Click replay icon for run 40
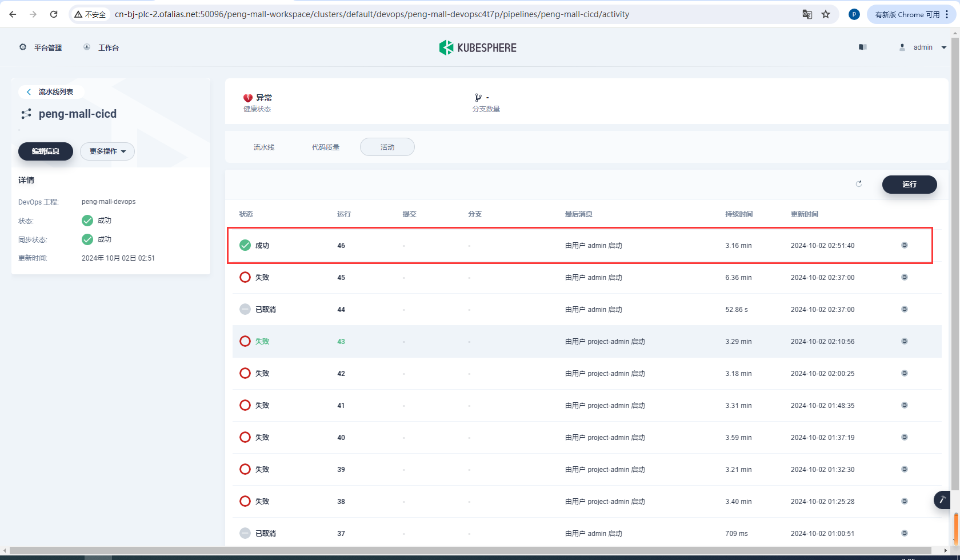This screenshot has width=960, height=560. [905, 437]
